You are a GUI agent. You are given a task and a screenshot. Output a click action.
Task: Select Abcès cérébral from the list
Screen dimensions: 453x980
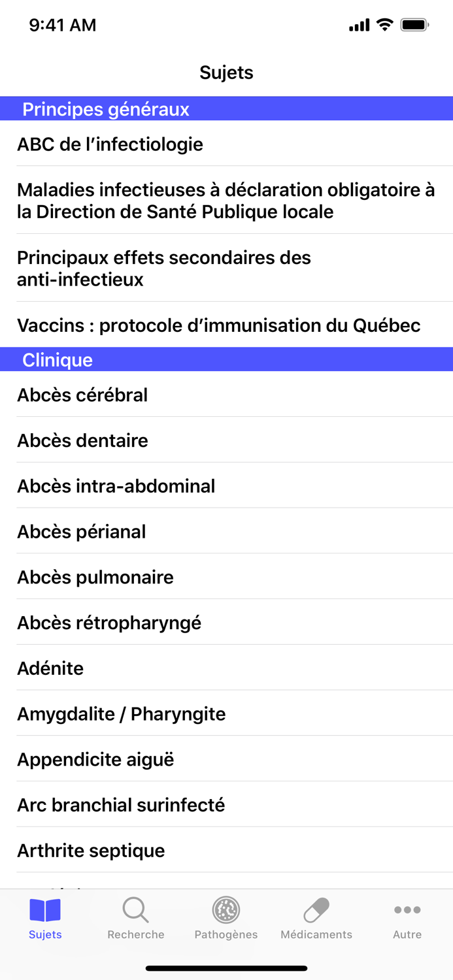[82, 395]
